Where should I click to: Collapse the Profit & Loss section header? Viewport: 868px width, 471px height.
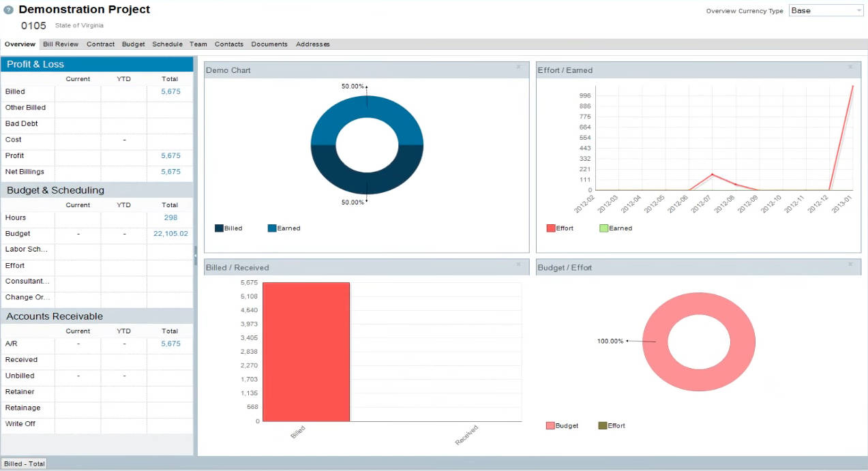tap(97, 64)
